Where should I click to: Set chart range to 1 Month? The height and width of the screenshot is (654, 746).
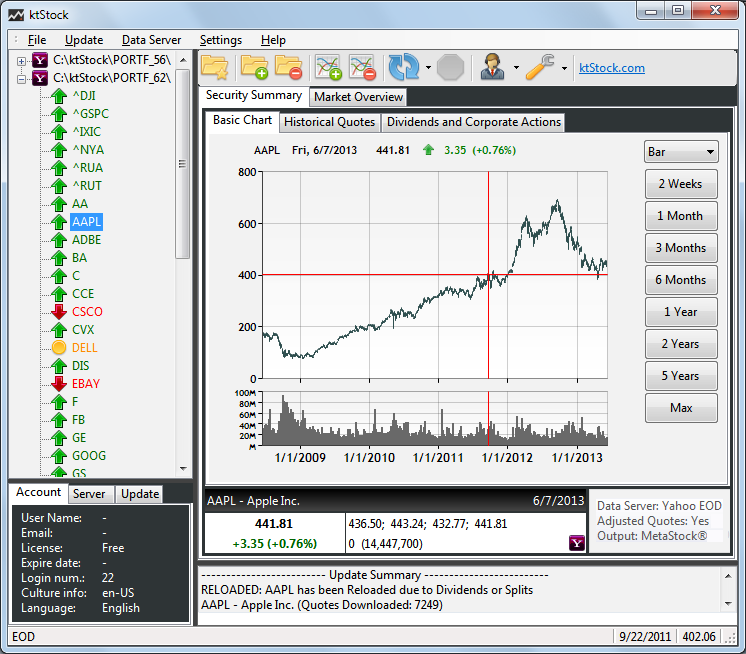(x=681, y=216)
